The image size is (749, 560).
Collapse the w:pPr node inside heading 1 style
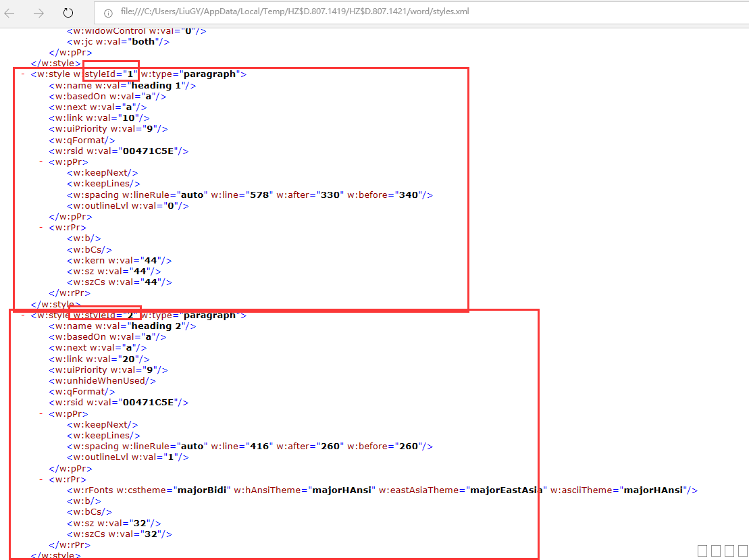(41, 161)
